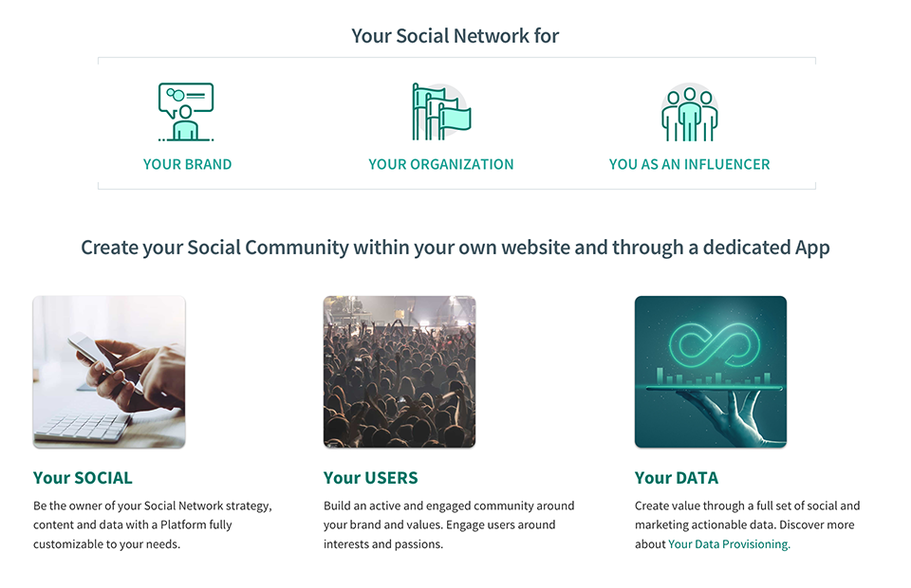Click the description paragraph under Your SOCIAL

pos(152,524)
